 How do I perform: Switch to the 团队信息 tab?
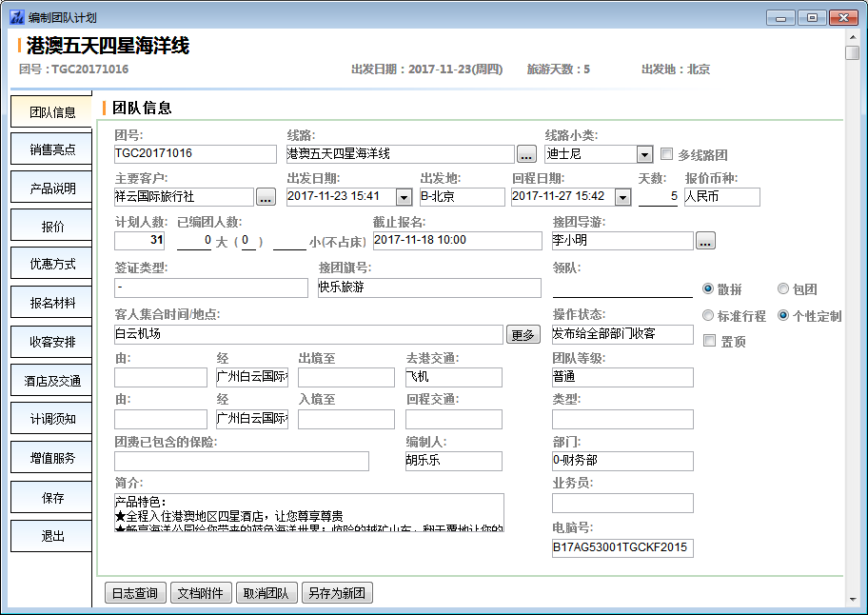point(51,111)
